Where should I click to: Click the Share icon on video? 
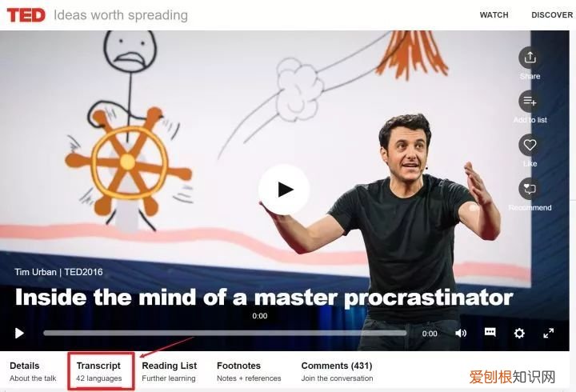(x=530, y=58)
